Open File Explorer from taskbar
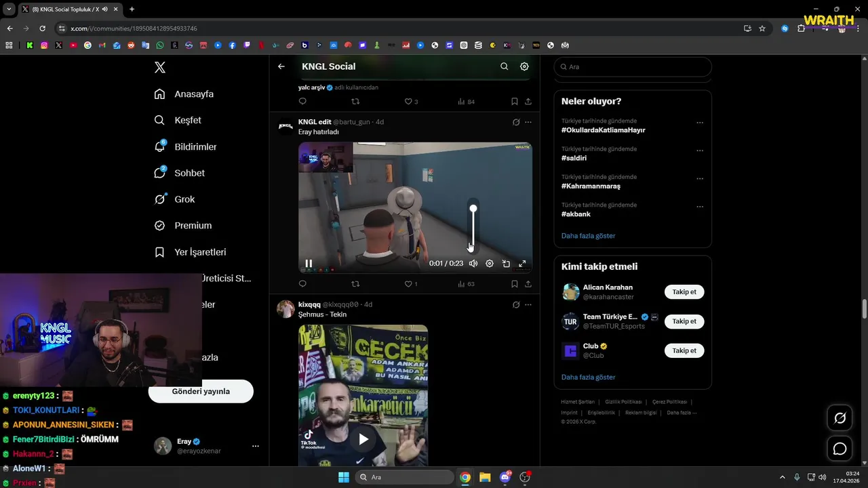The image size is (868, 488). (x=485, y=477)
